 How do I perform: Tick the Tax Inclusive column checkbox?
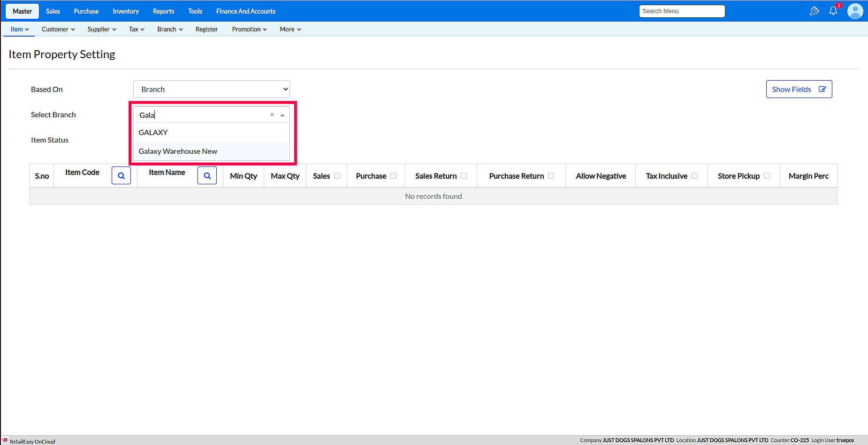[695, 176]
